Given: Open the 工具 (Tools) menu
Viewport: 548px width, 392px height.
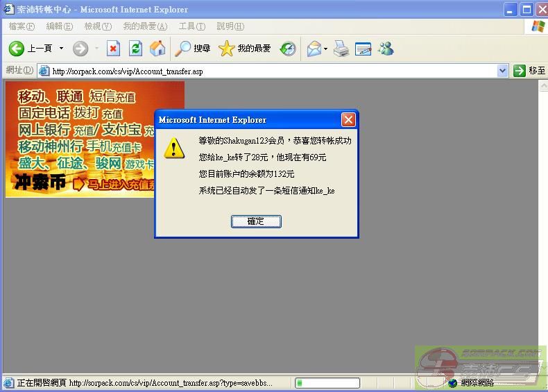Looking at the screenshot, I should 191,26.
